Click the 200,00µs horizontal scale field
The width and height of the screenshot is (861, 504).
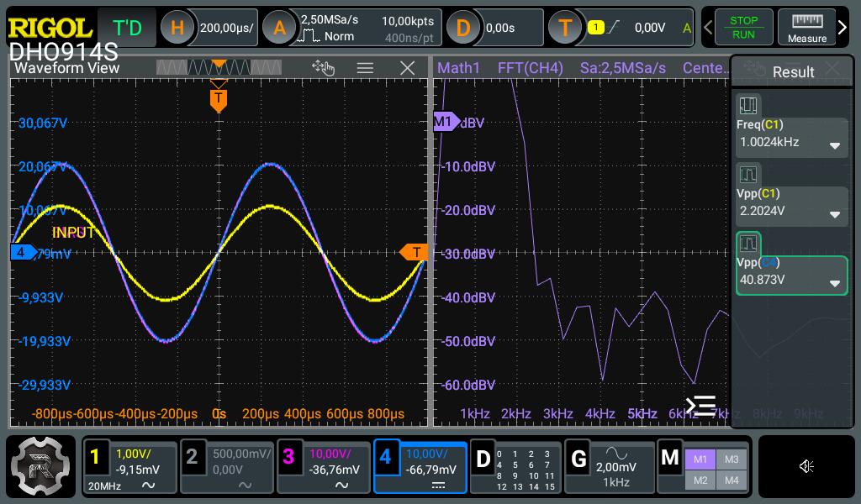pyautogui.click(x=227, y=28)
